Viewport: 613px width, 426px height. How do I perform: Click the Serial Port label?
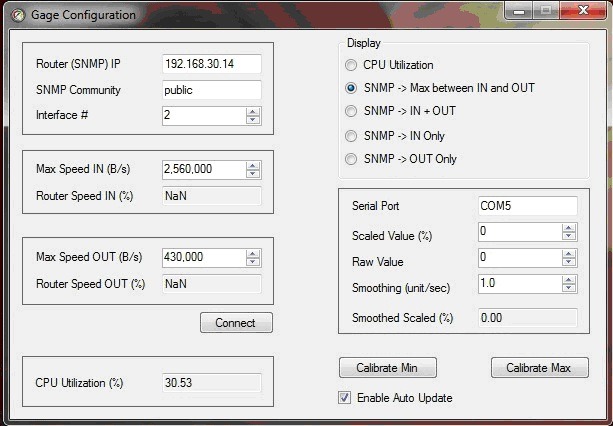(x=375, y=206)
